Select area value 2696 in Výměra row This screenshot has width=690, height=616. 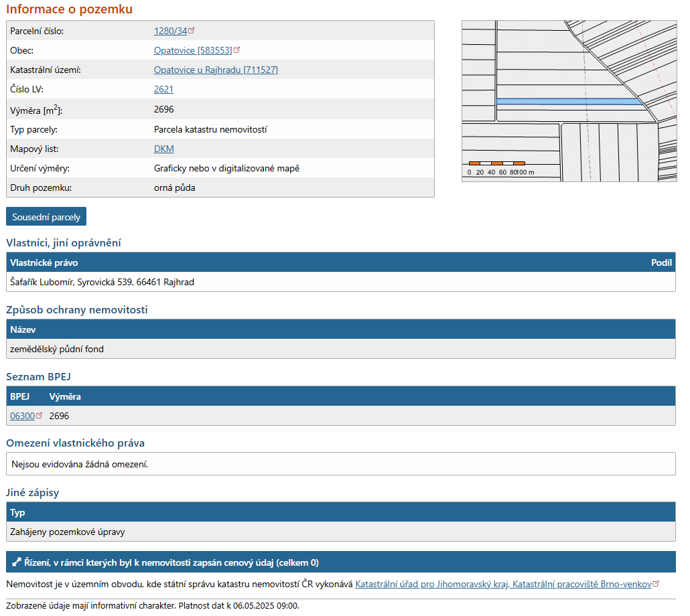pos(163,109)
